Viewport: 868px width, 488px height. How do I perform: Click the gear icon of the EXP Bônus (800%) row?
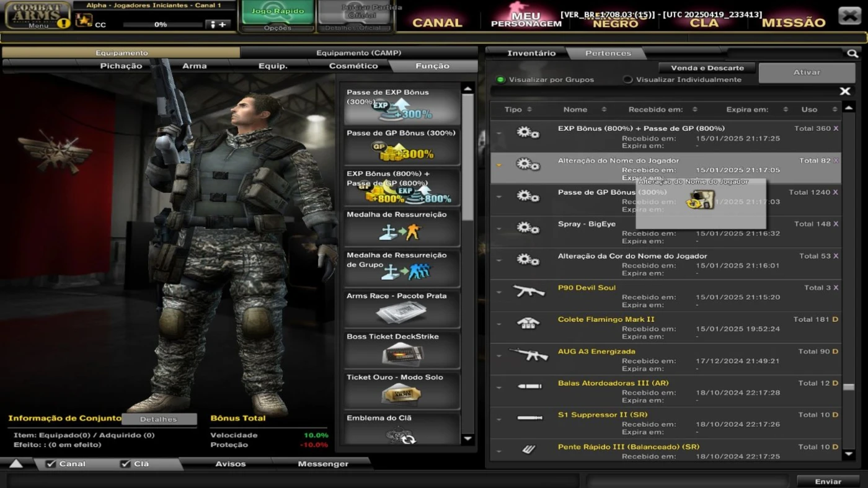point(528,131)
